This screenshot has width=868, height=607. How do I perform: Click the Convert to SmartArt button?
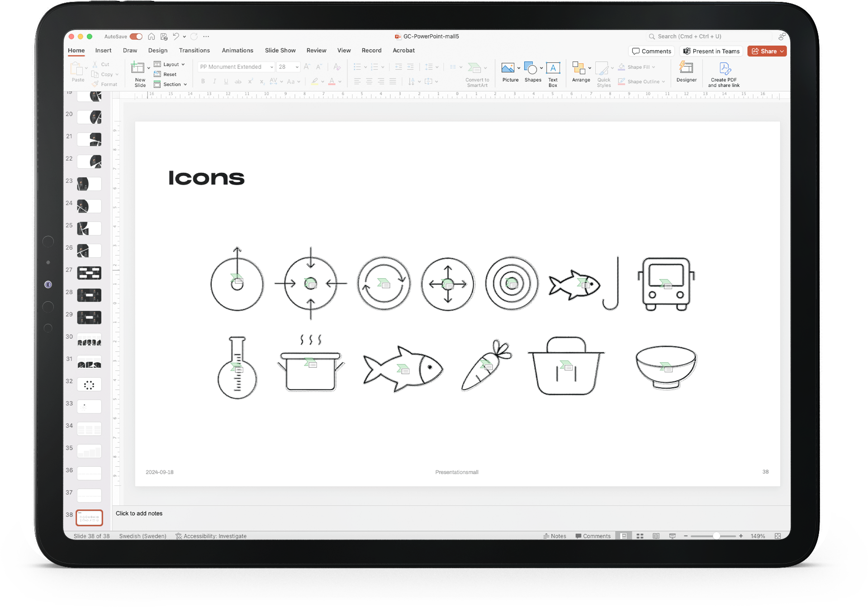pos(477,75)
